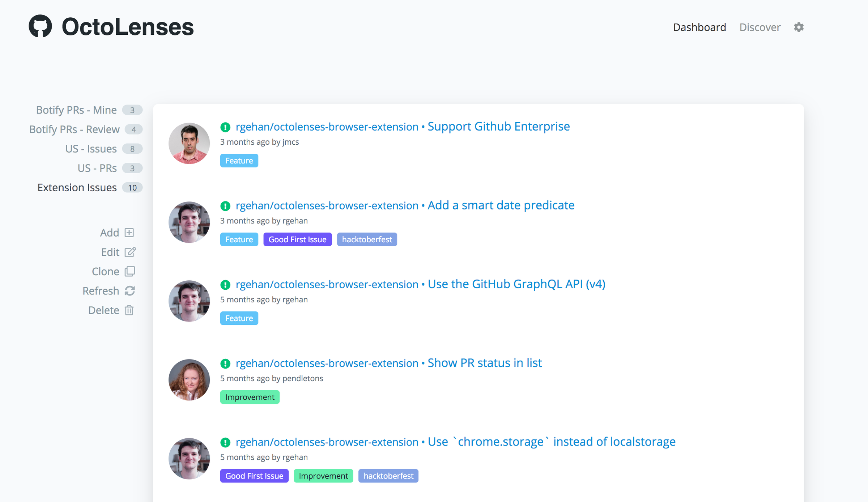Click the Add plus-square icon
Image resolution: width=868 pixels, height=502 pixels.
[129, 233]
